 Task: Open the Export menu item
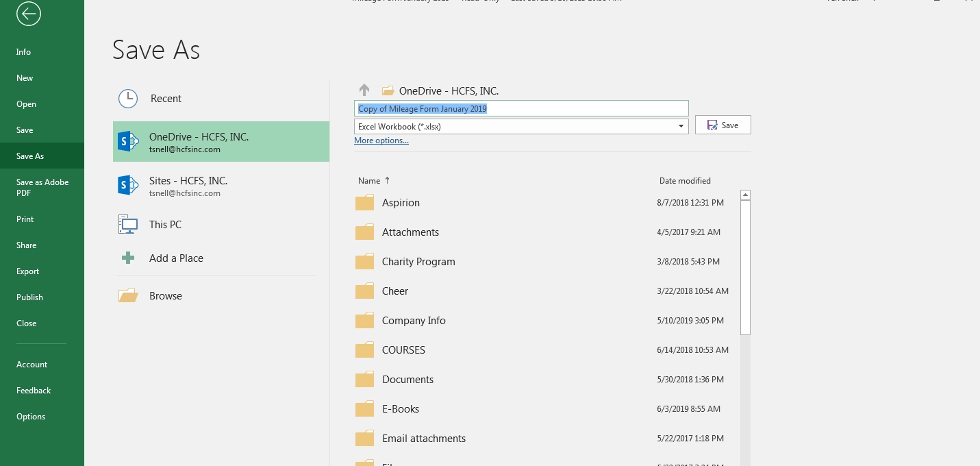point(28,271)
